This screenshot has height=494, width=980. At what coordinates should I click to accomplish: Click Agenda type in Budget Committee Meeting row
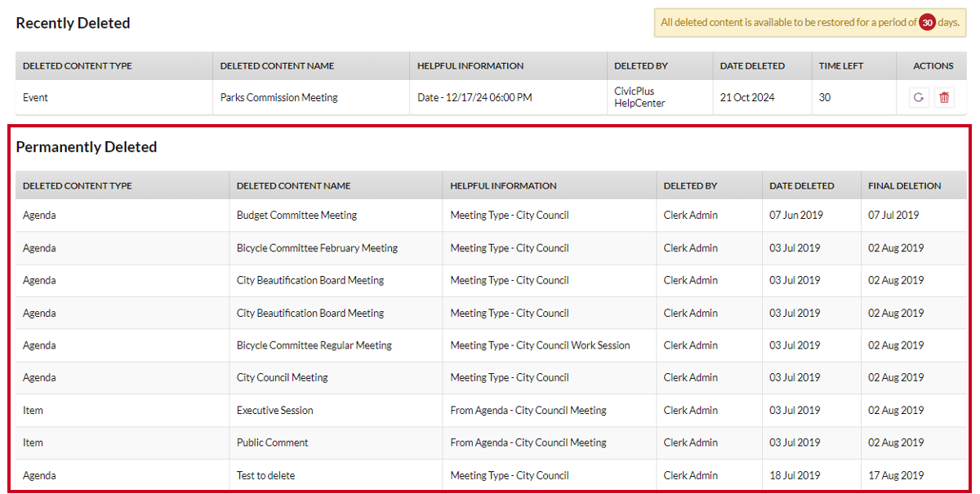tap(39, 216)
